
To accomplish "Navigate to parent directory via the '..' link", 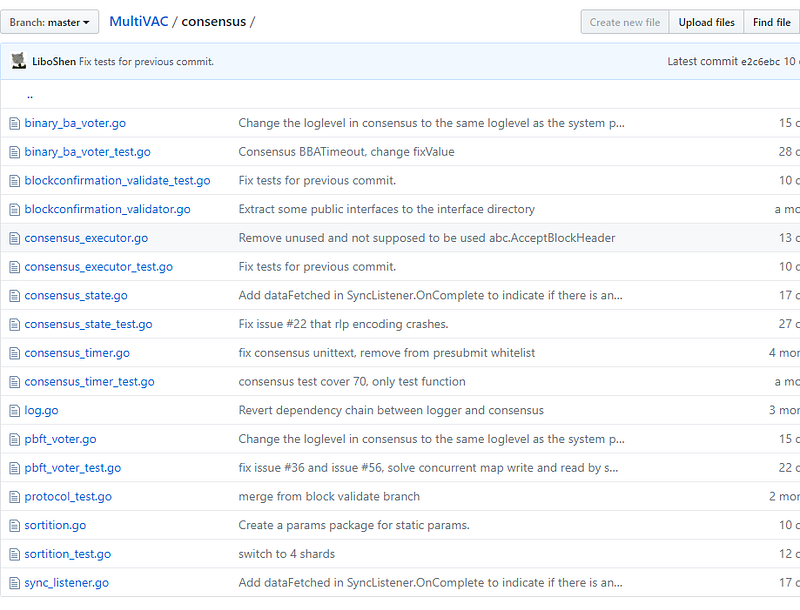I will coord(30,95).
